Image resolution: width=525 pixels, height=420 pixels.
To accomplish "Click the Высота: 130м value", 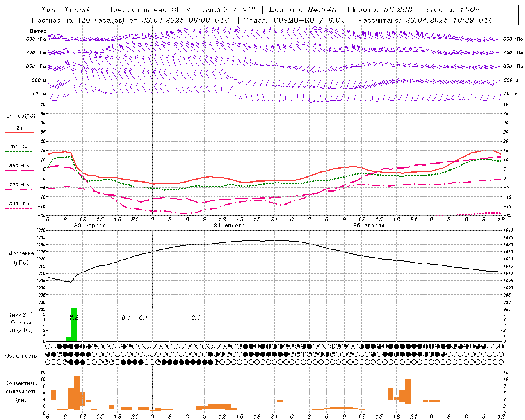I will point(452,10).
